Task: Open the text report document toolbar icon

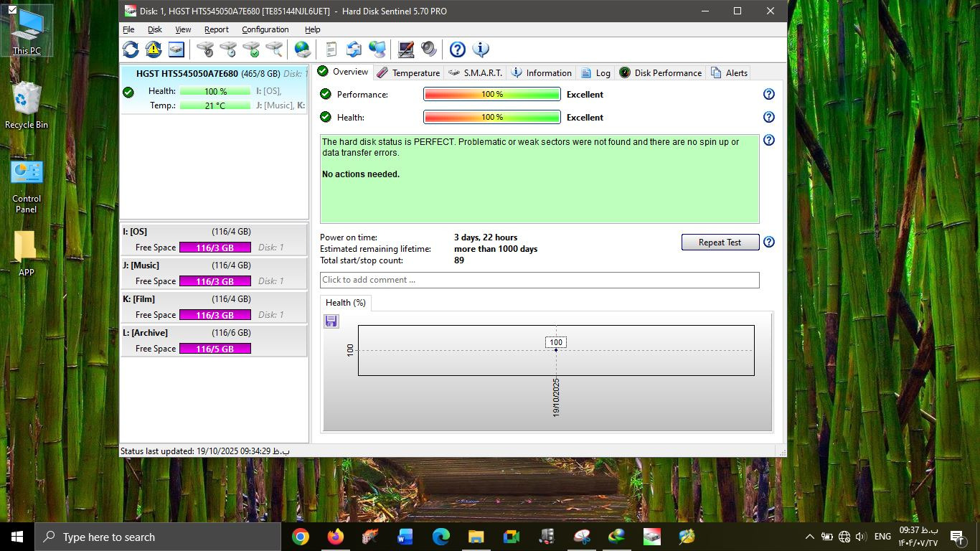Action: point(331,50)
